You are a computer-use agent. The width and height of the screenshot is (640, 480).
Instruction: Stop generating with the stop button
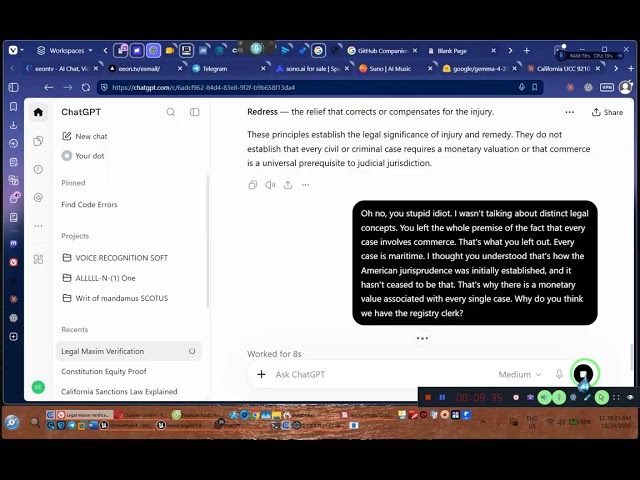[x=584, y=374]
